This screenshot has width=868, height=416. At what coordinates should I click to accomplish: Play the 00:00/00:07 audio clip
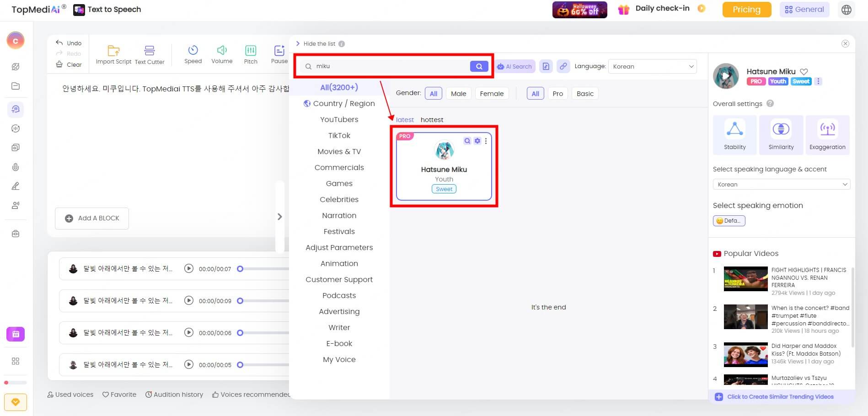click(x=188, y=269)
